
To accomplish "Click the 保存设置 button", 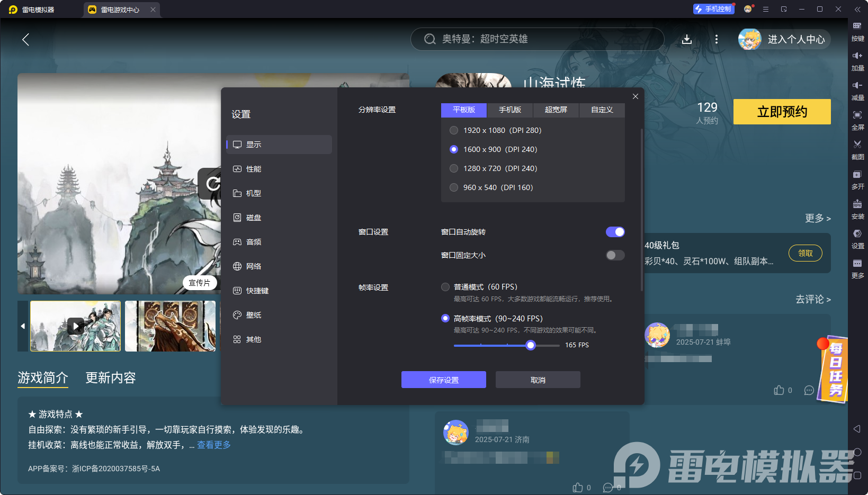I will click(444, 380).
